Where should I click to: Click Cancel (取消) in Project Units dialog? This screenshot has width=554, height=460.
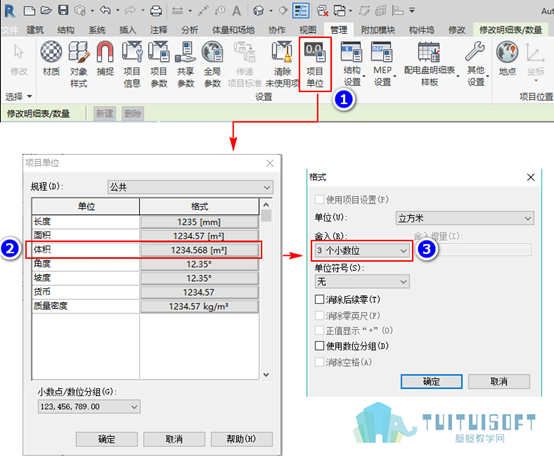[174, 439]
